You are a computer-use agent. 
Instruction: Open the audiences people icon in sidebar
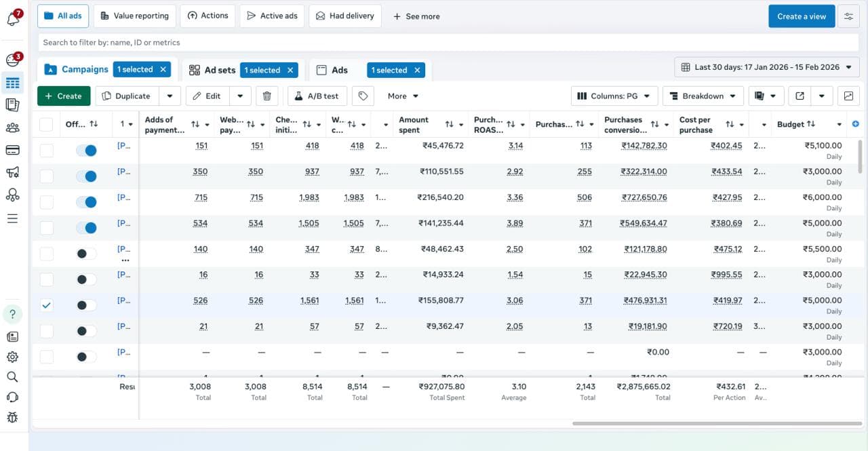[x=12, y=128]
